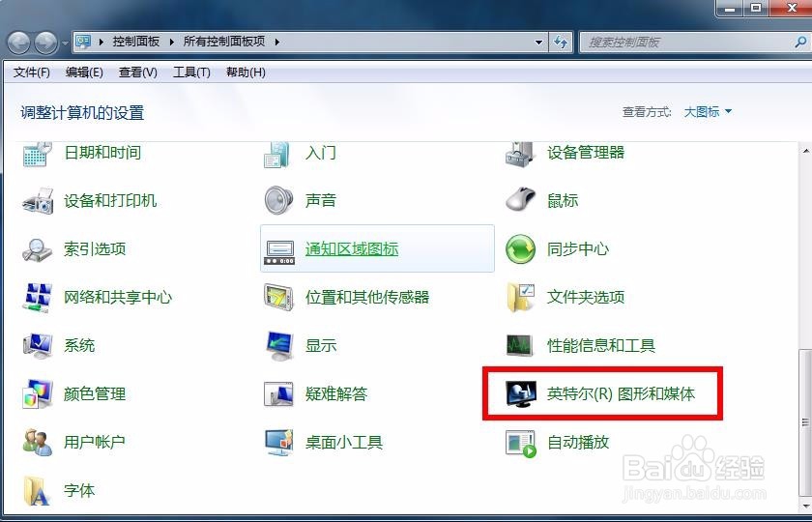The width and height of the screenshot is (812, 522).
Task: Open the 索引选项 magnifier icon
Action: 38,249
